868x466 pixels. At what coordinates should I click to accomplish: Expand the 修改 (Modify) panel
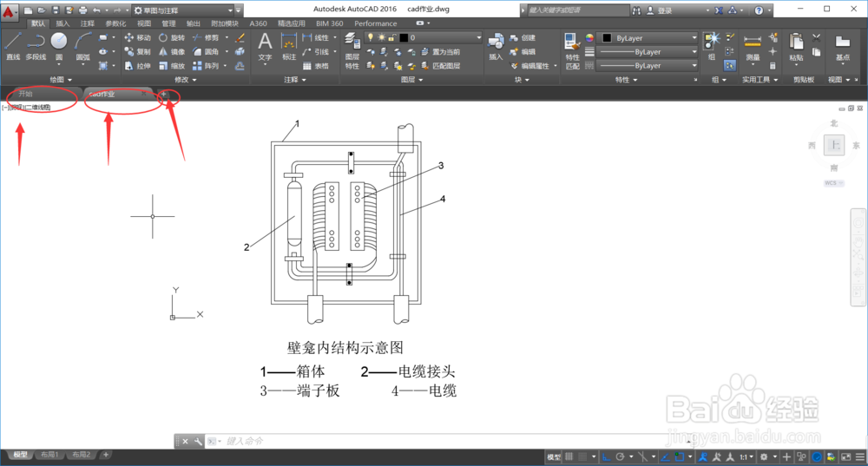[186, 80]
